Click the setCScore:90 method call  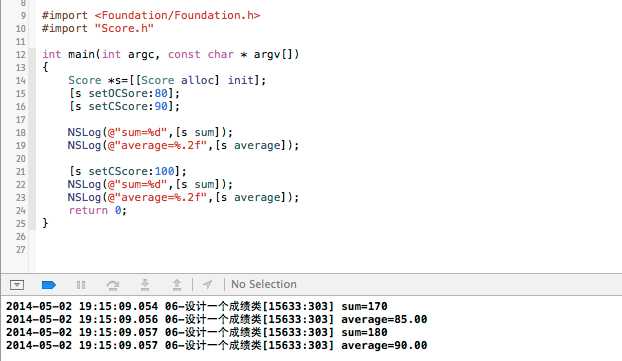(x=124, y=106)
